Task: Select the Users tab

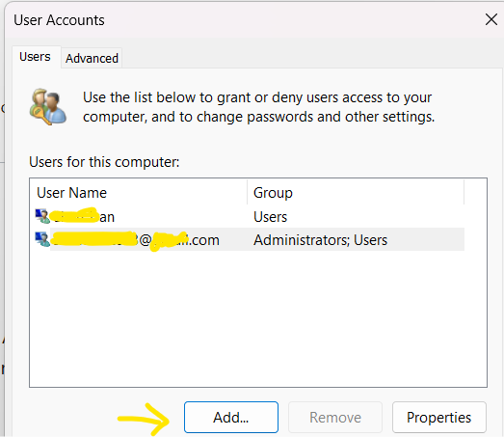Action: [36, 57]
